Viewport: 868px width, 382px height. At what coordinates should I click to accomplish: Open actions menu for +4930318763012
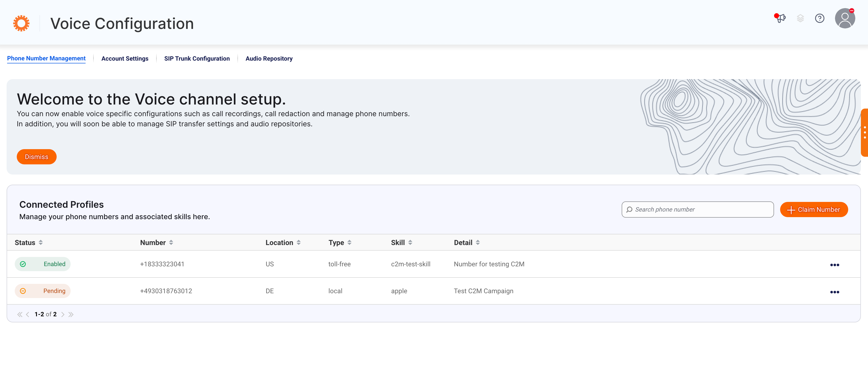click(x=834, y=292)
